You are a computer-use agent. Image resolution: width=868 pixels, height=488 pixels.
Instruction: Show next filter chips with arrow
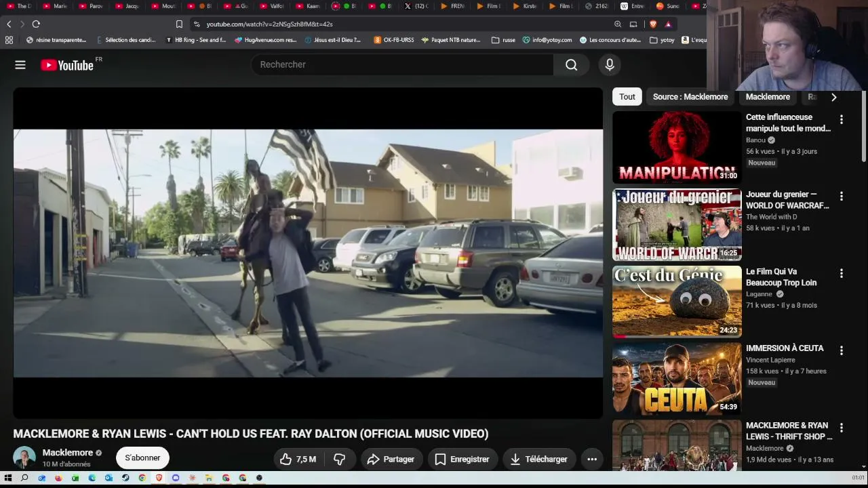(x=833, y=97)
